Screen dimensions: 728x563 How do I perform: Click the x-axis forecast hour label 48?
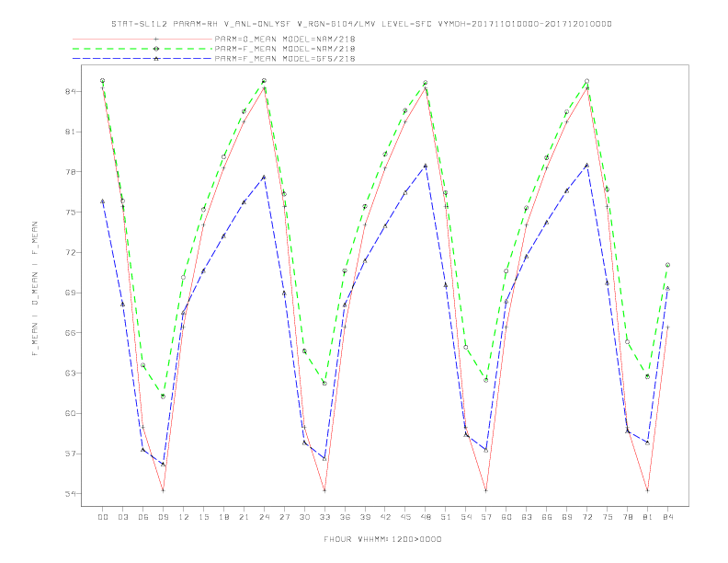pos(426,517)
